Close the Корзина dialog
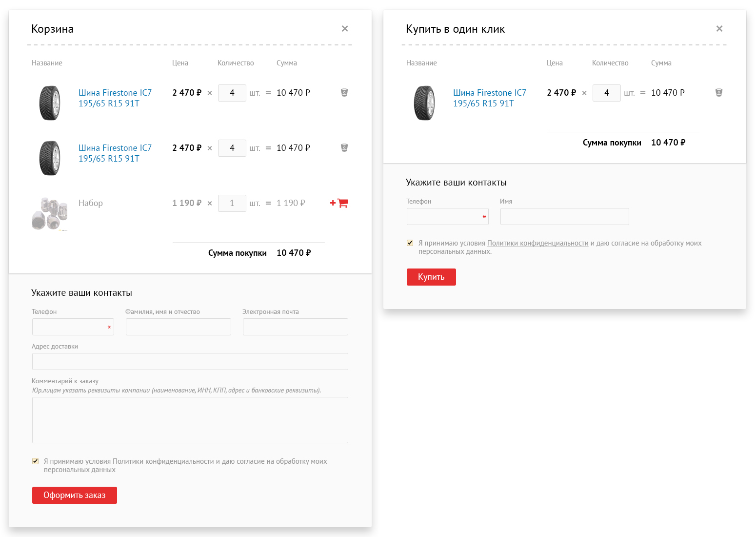The height and width of the screenshot is (537, 756). [x=345, y=29]
